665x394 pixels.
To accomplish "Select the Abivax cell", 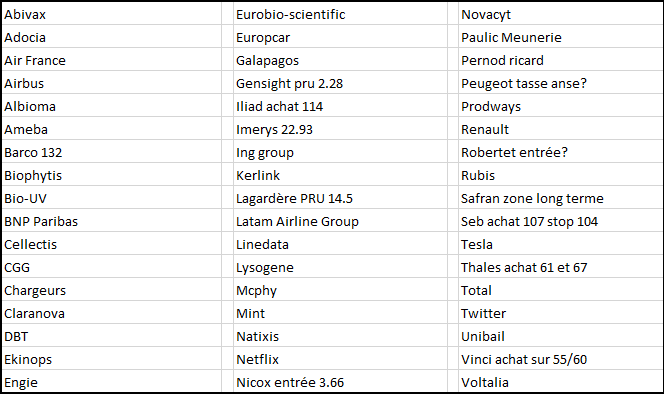I will point(112,14).
